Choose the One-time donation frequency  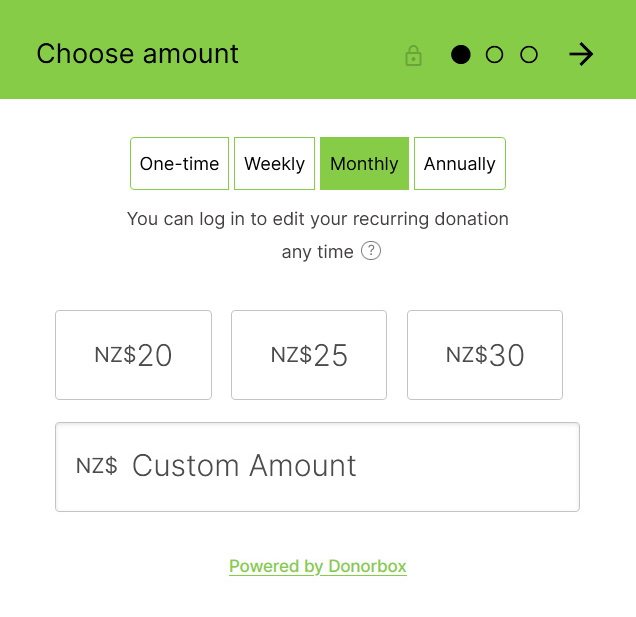tap(179, 163)
